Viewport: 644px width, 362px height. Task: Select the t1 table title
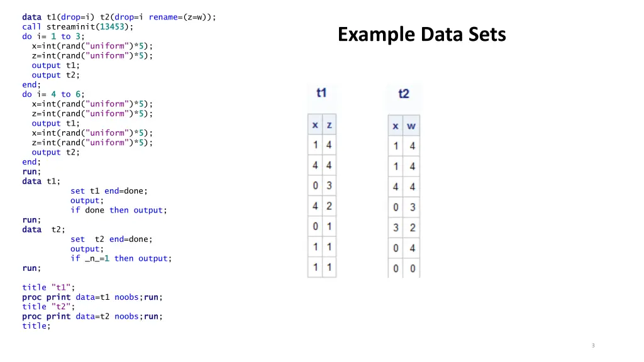click(x=321, y=93)
